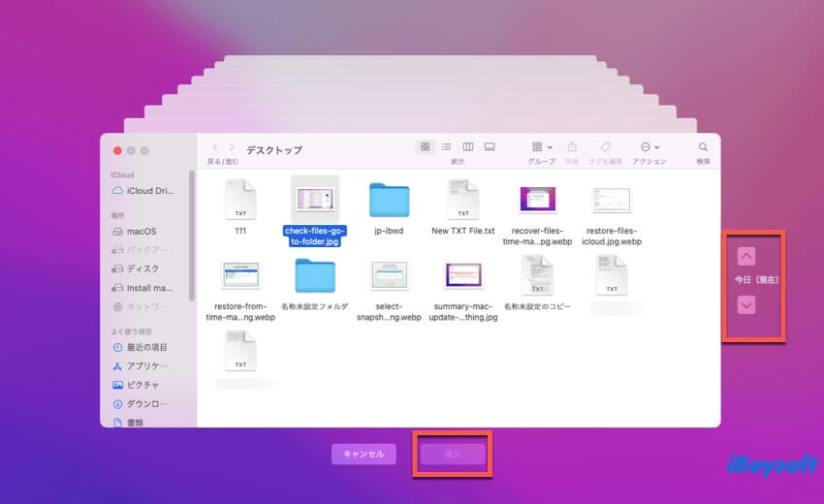Click the search magnifier icon
Viewport: 824px width, 504px height.
click(x=703, y=146)
